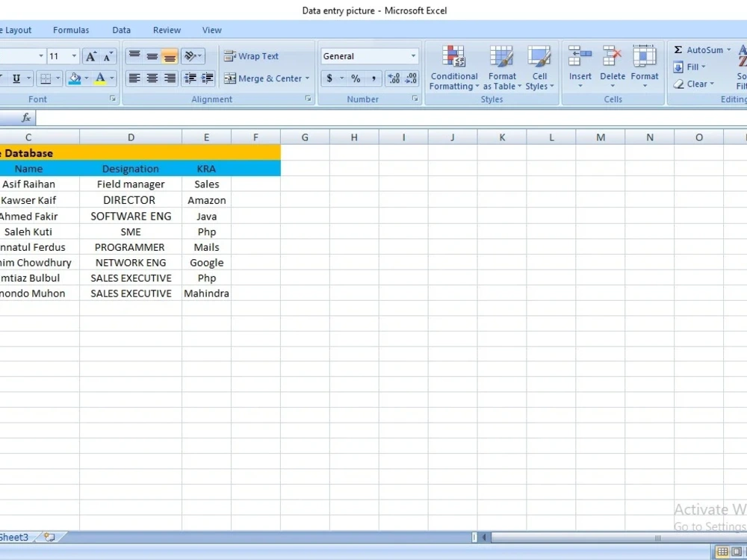The height and width of the screenshot is (560, 747).
Task: Set Top Align vertical alignment
Action: [134, 56]
